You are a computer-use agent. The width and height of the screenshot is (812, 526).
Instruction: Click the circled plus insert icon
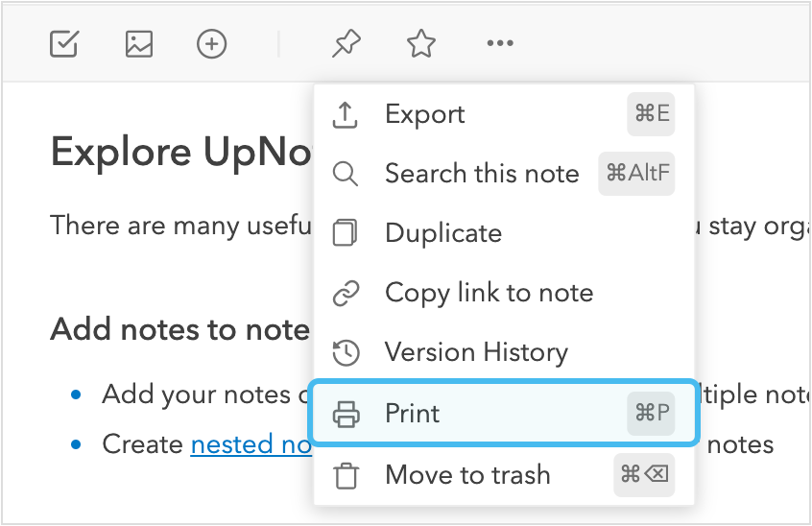coord(212,43)
